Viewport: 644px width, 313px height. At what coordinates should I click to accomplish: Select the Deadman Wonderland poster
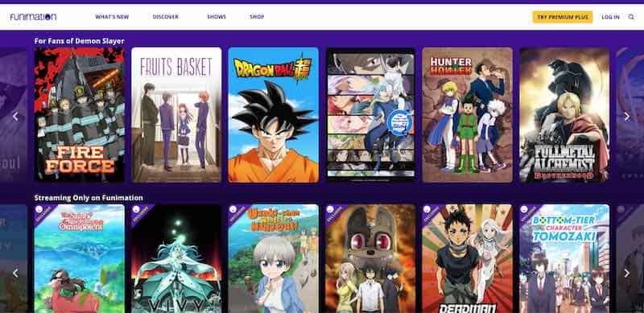tap(468, 259)
